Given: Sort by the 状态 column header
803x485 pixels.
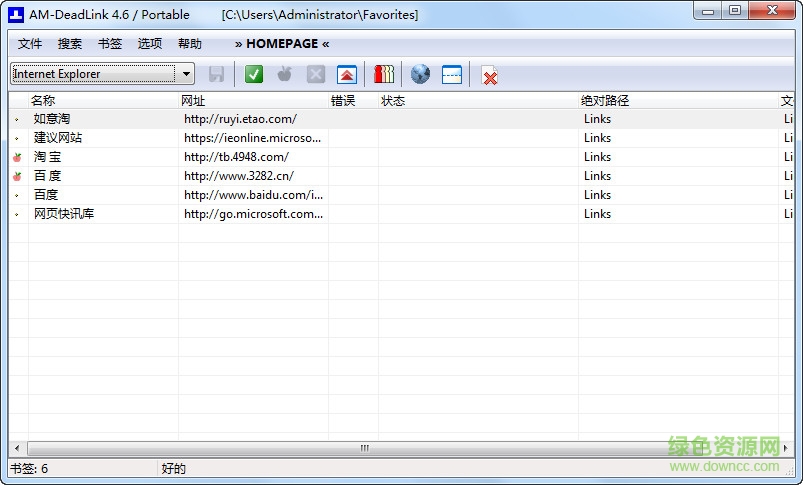Looking at the screenshot, I should coord(478,100).
